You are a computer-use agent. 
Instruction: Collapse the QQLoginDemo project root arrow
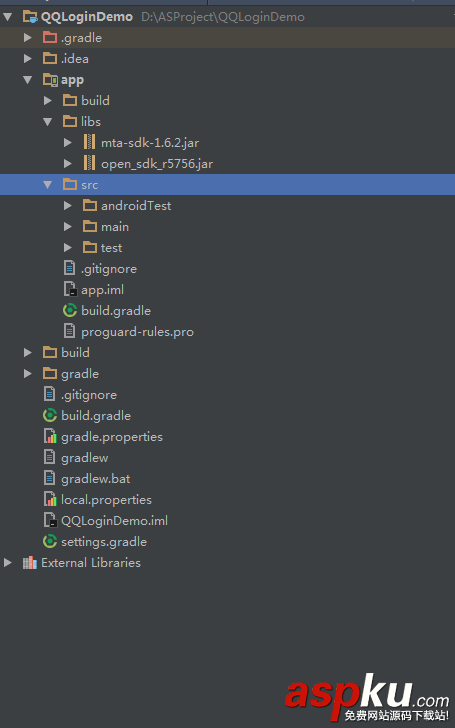pyautogui.click(x=8, y=17)
